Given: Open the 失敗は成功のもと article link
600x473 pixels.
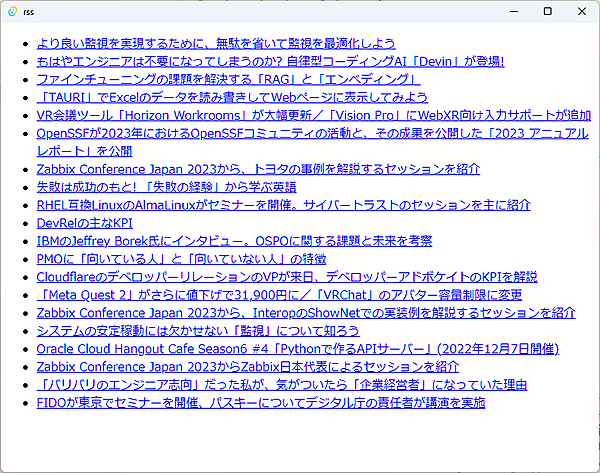Looking at the screenshot, I should 166,187.
